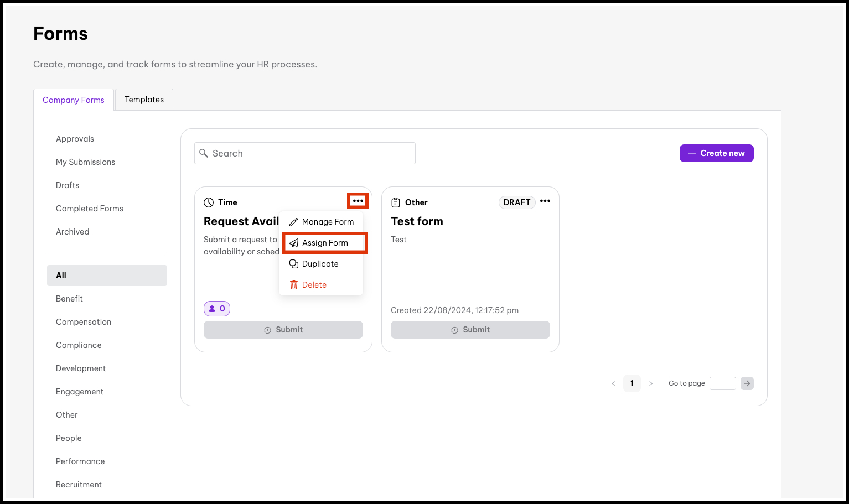Select Manage Form from the context menu

coord(322,222)
